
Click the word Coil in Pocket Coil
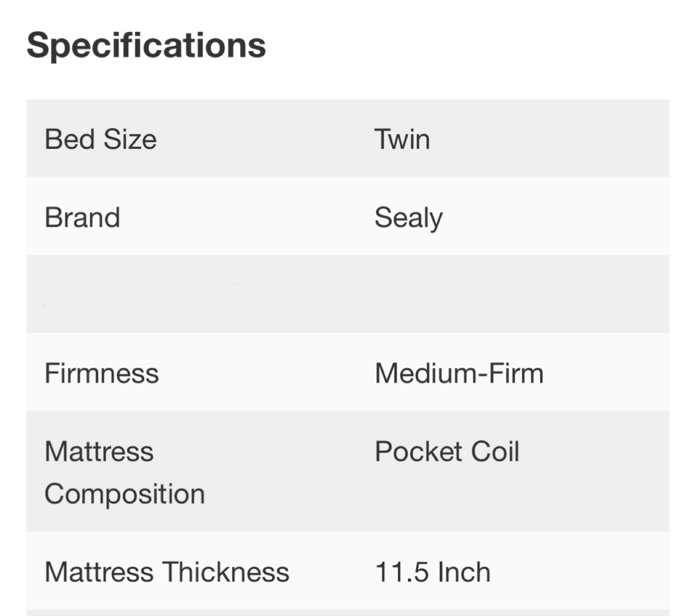pyautogui.click(x=495, y=452)
